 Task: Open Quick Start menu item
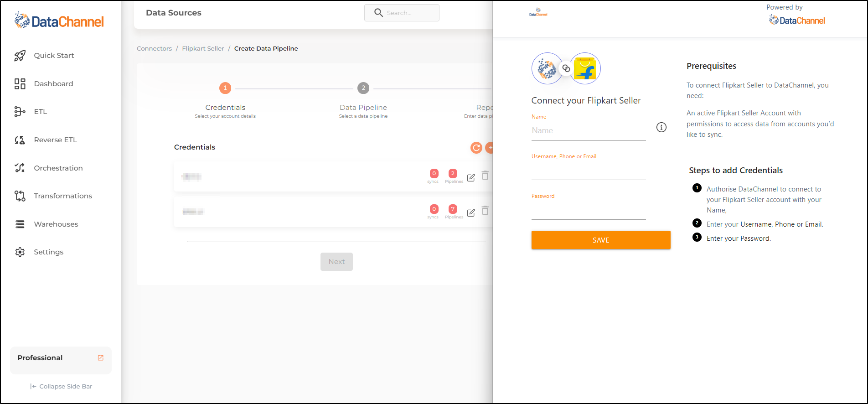(54, 56)
